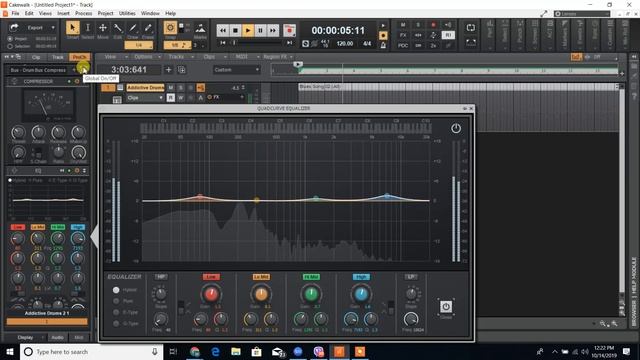Adjust the blue High gain knob

pos(361,293)
